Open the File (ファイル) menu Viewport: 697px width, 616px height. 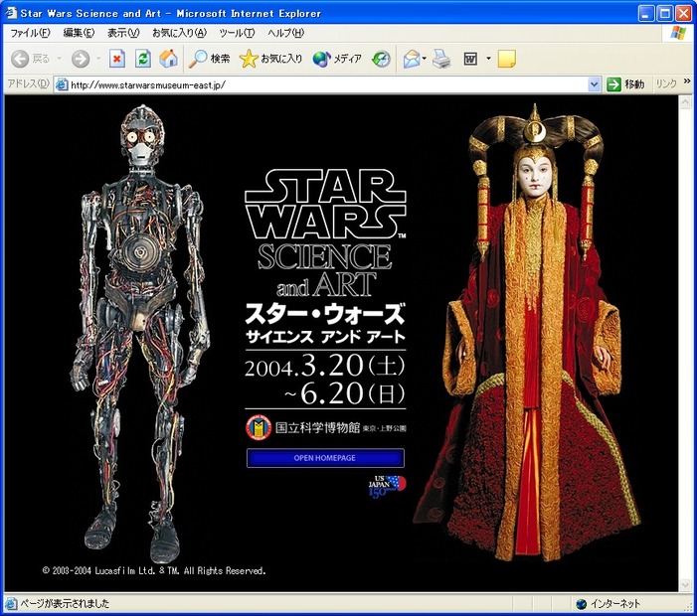30,33
